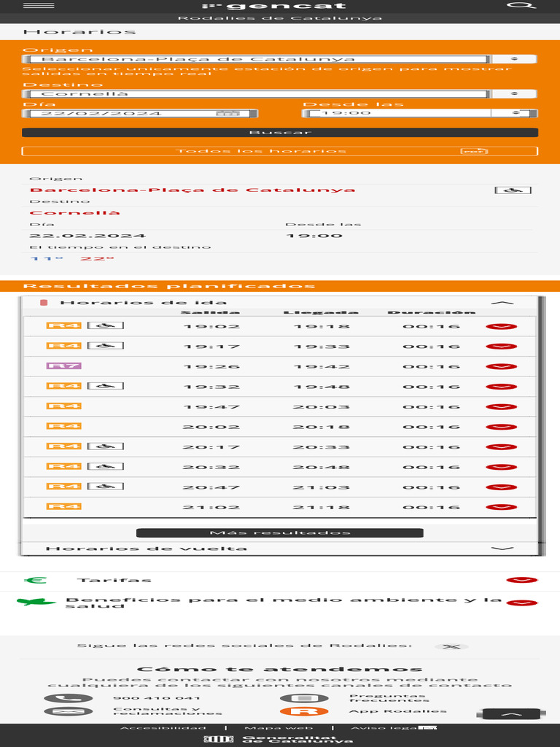Click wheelchair icon on 19:17 train
The width and height of the screenshot is (560, 747).
tap(106, 346)
